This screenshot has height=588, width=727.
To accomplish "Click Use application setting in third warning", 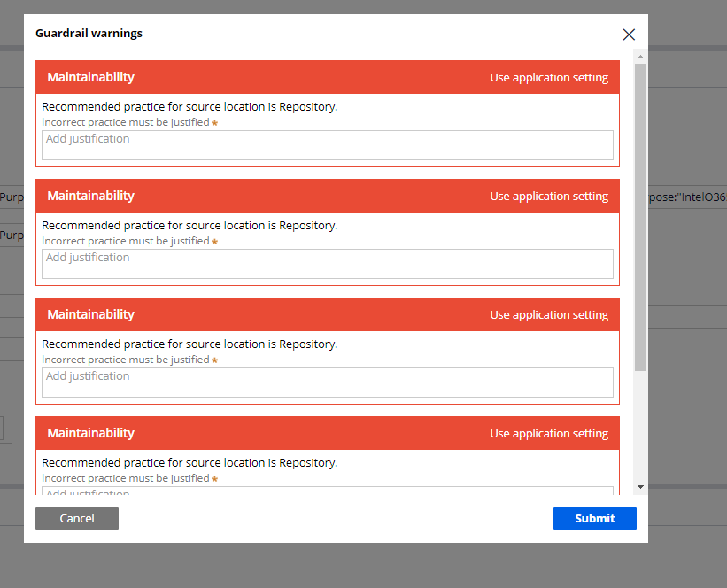I will point(549,314).
